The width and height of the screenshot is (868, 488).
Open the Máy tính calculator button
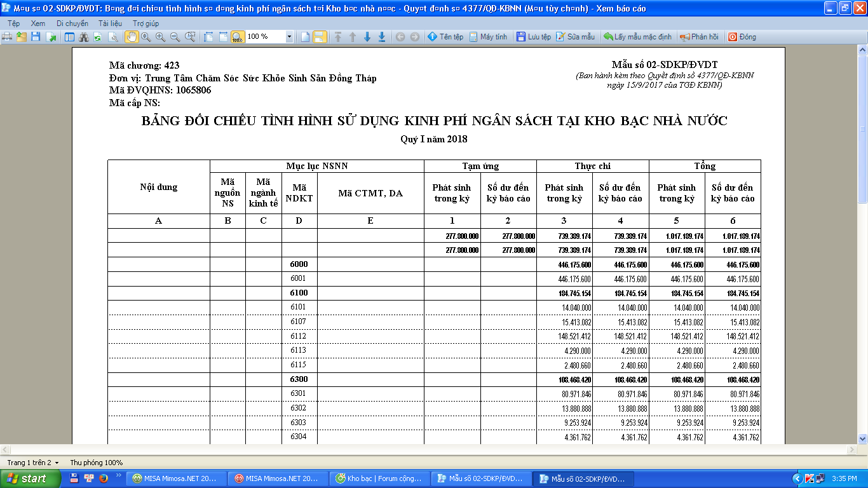[488, 37]
